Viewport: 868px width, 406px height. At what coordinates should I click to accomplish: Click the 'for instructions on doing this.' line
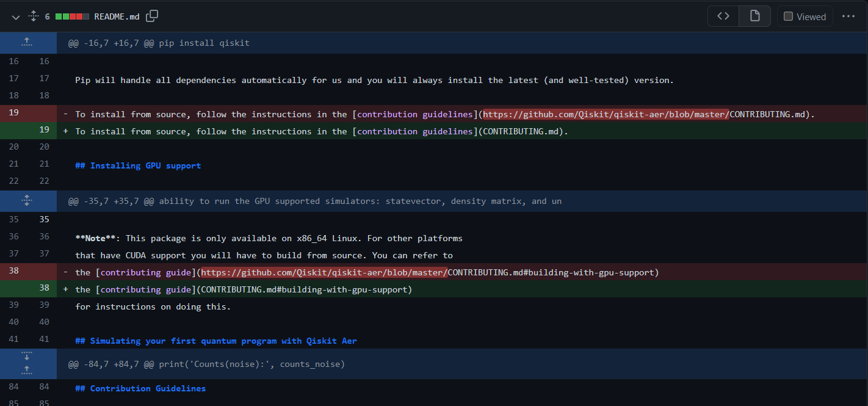pos(153,306)
